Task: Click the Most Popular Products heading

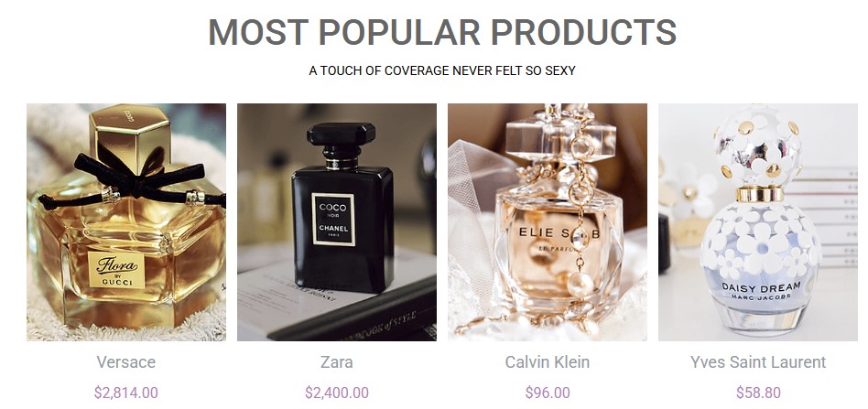Action: (441, 32)
